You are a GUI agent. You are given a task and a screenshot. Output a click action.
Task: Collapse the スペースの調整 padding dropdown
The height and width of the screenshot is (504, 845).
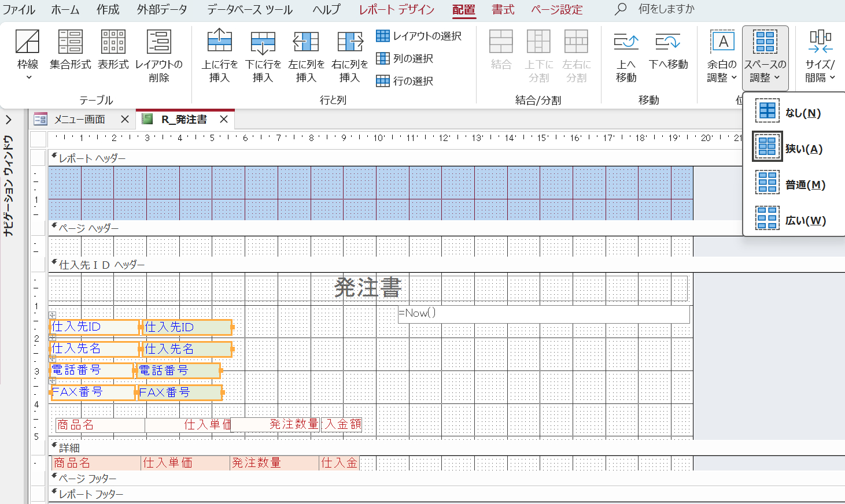coord(765,57)
